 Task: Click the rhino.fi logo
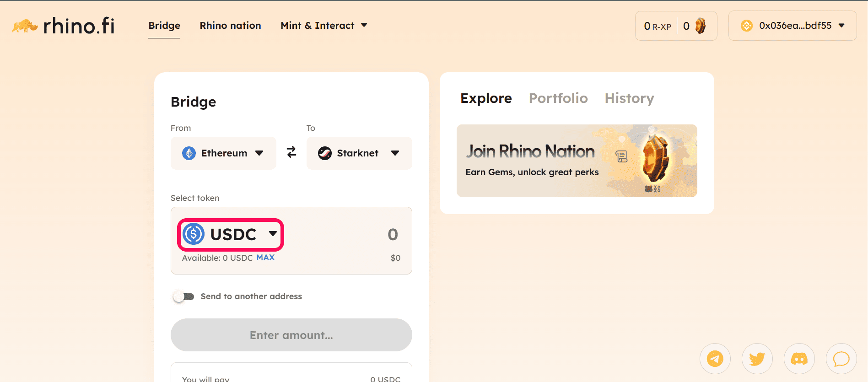[x=63, y=26]
